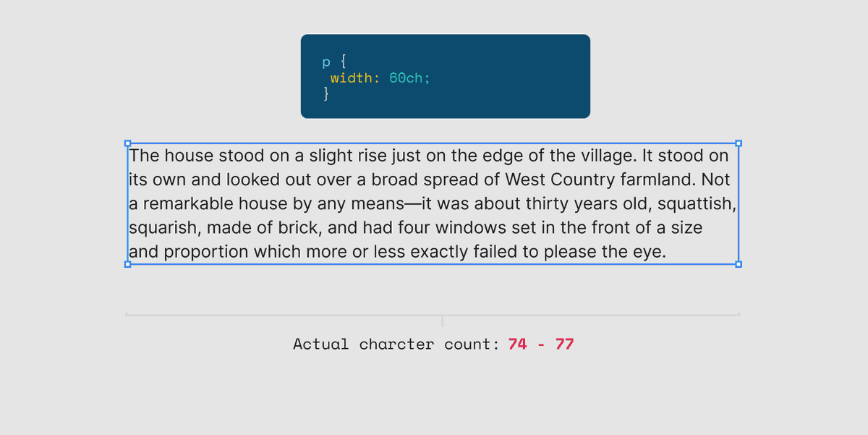Click the red '74 - 77' count value
The image size is (868, 435).
pyautogui.click(x=541, y=344)
